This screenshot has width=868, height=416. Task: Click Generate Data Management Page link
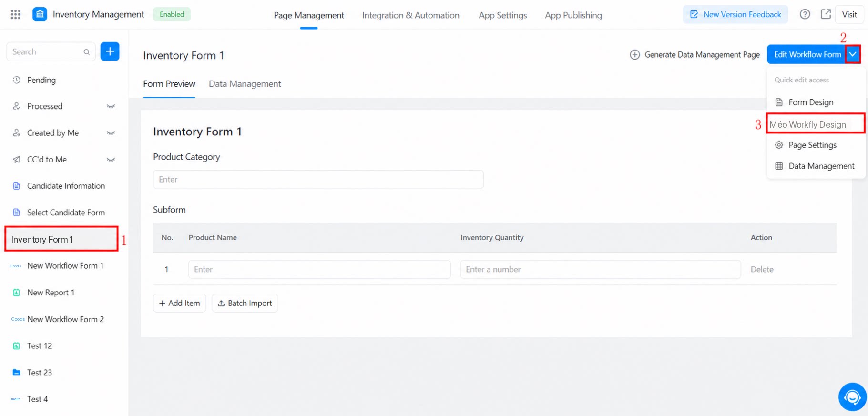click(x=694, y=55)
